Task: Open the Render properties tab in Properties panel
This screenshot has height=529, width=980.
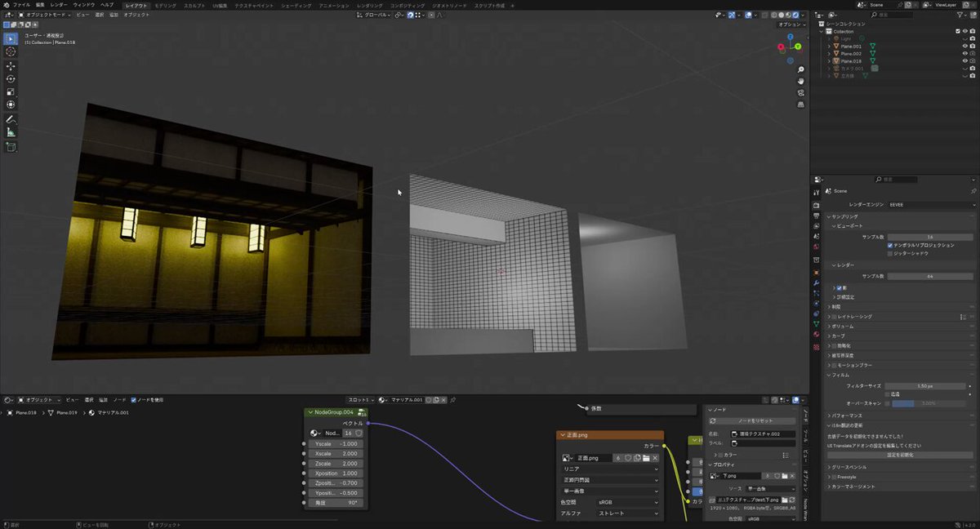Action: pos(817,204)
